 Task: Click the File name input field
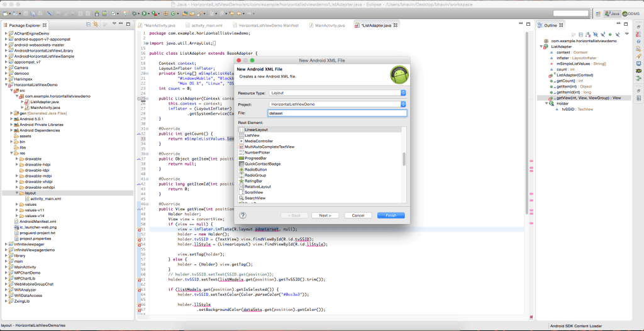click(x=336, y=113)
